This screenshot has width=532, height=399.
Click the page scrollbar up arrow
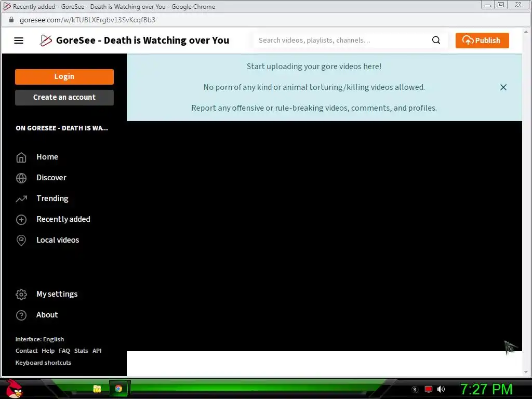(x=526, y=32)
